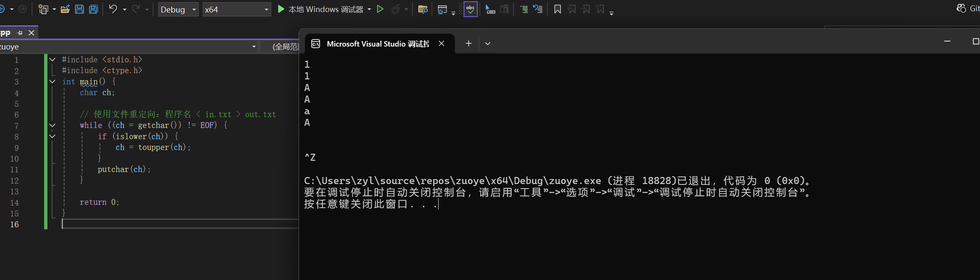
Task: Click the Redo arrow icon
Action: (x=136, y=9)
